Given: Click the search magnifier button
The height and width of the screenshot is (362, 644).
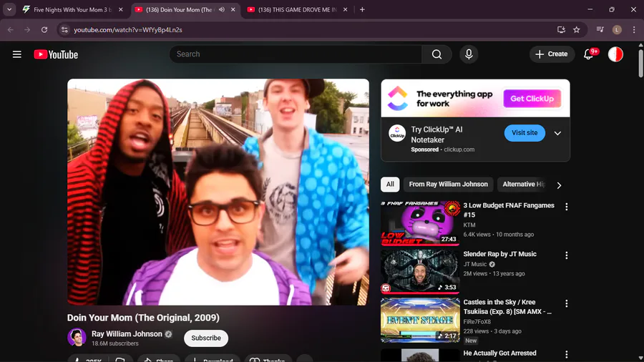Looking at the screenshot, I should click(x=436, y=54).
